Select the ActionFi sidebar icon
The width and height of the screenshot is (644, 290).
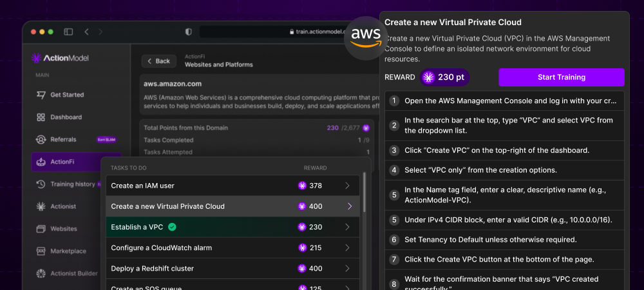41,162
